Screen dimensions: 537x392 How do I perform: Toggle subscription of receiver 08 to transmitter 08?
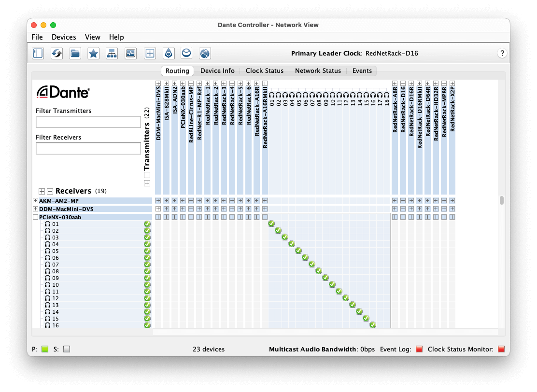[x=319, y=271]
